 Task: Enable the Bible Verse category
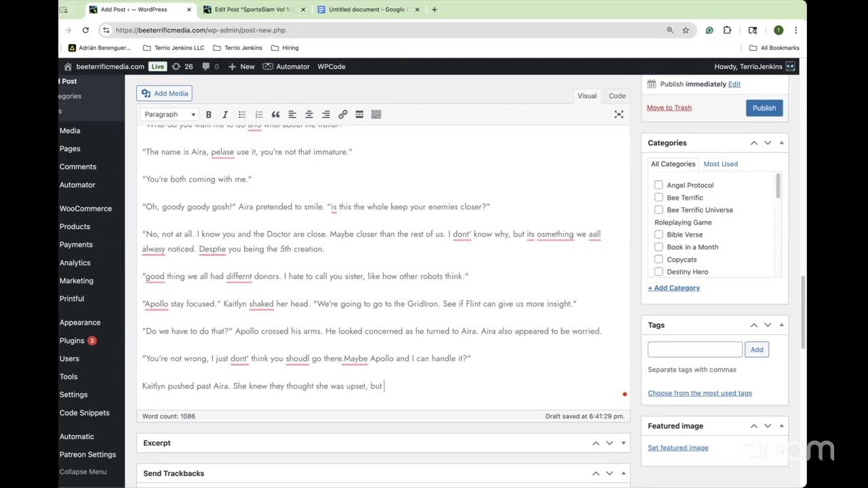pyautogui.click(x=658, y=234)
